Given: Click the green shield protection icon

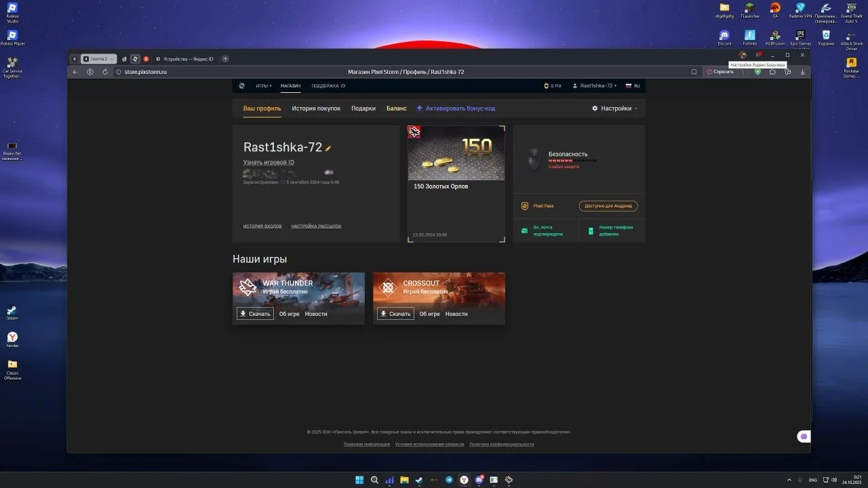Looking at the screenshot, I should [757, 72].
